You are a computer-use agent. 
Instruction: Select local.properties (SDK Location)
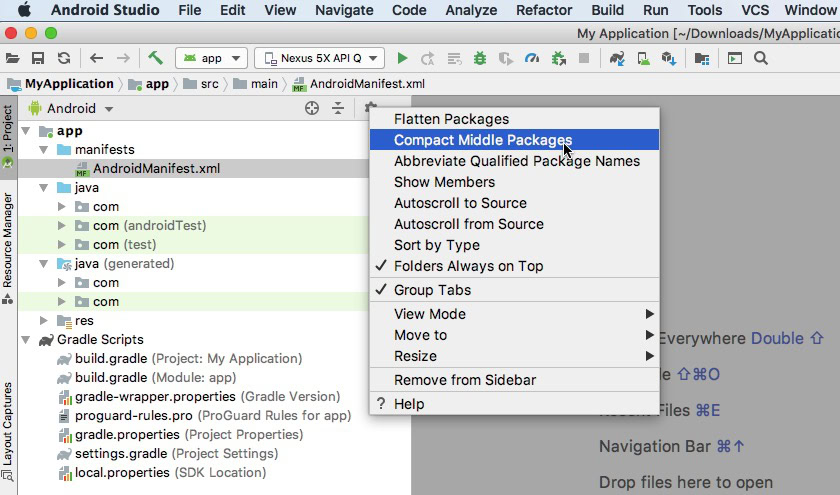[162, 473]
